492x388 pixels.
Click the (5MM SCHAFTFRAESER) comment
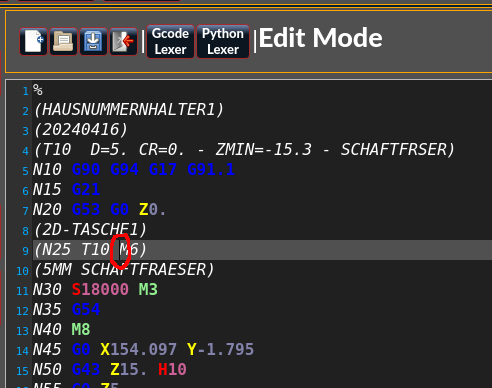click(124, 270)
